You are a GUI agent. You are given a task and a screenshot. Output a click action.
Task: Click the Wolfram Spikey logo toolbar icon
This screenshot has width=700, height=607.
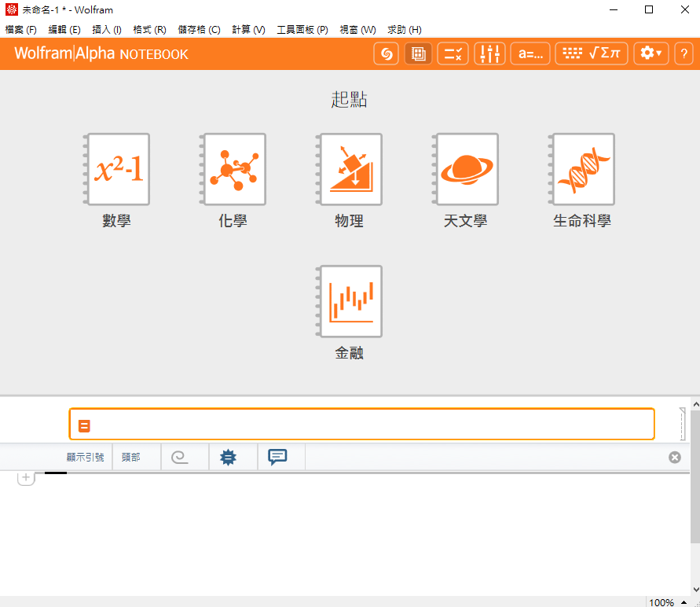click(x=386, y=53)
